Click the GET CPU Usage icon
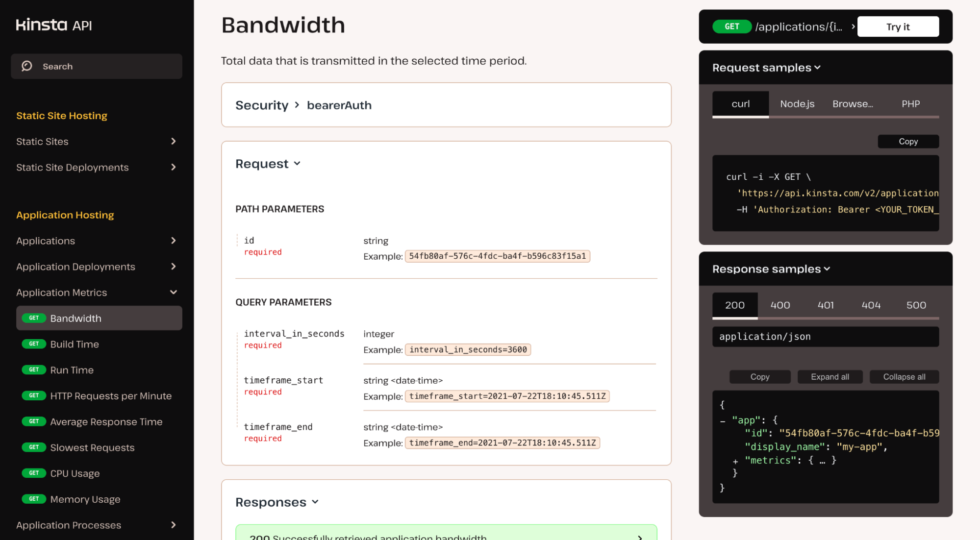980x540 pixels. (x=33, y=473)
